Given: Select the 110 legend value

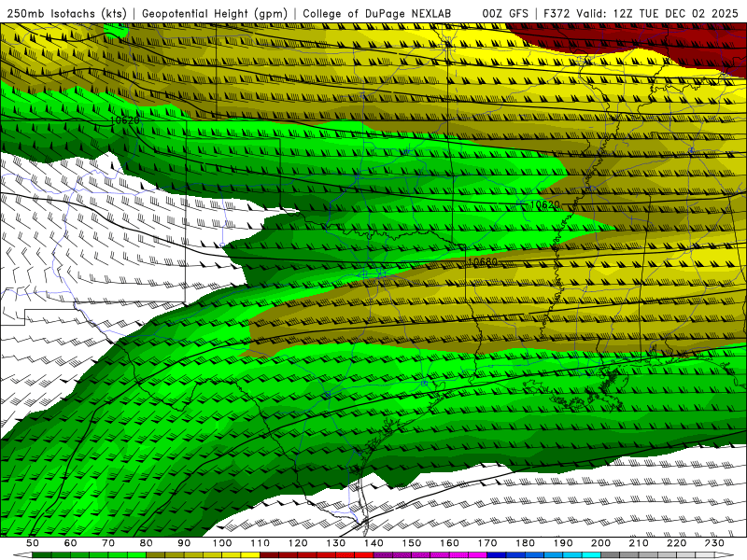Looking at the screenshot, I should pyautogui.click(x=261, y=543).
